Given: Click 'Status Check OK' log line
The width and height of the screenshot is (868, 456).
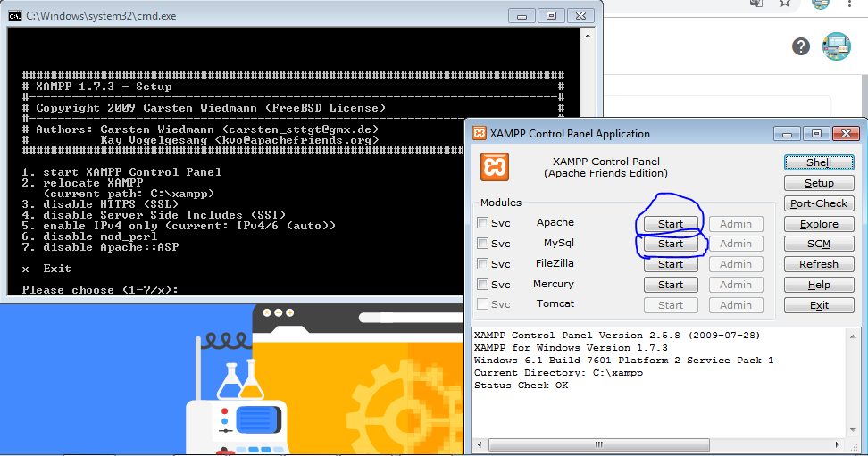Looking at the screenshot, I should tap(521, 386).
